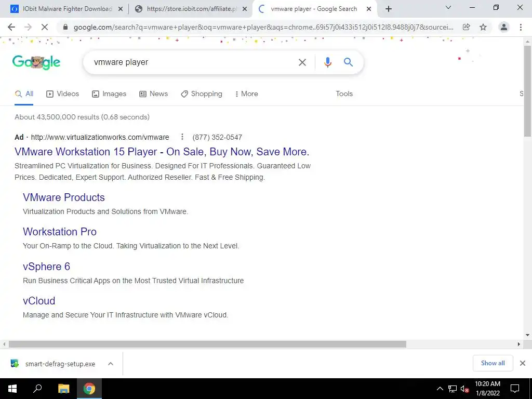Click the Google doodle logo
This screenshot has width=532, height=399.
tap(36, 62)
